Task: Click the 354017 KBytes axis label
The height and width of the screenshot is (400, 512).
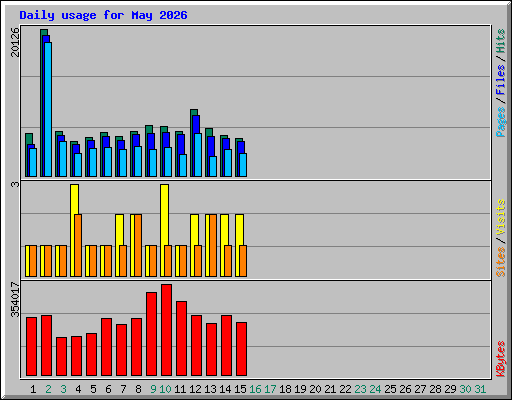Action: coord(15,299)
